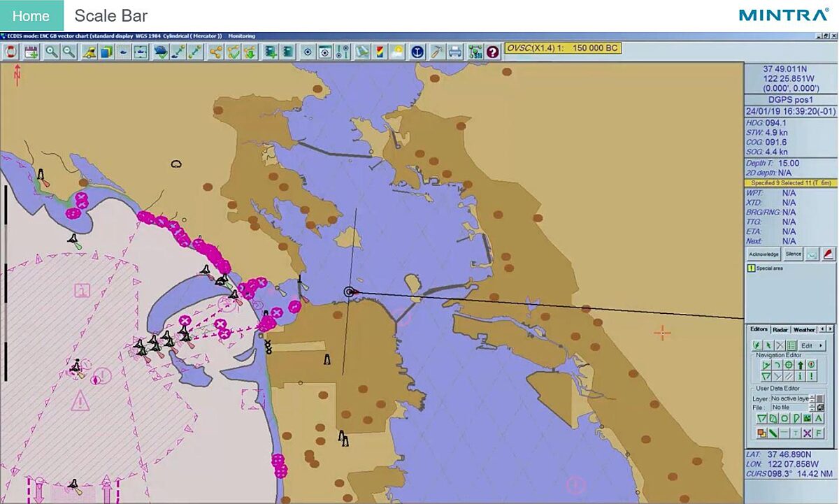
Task: Select the 'A' text User Data tool
Action: click(819, 418)
